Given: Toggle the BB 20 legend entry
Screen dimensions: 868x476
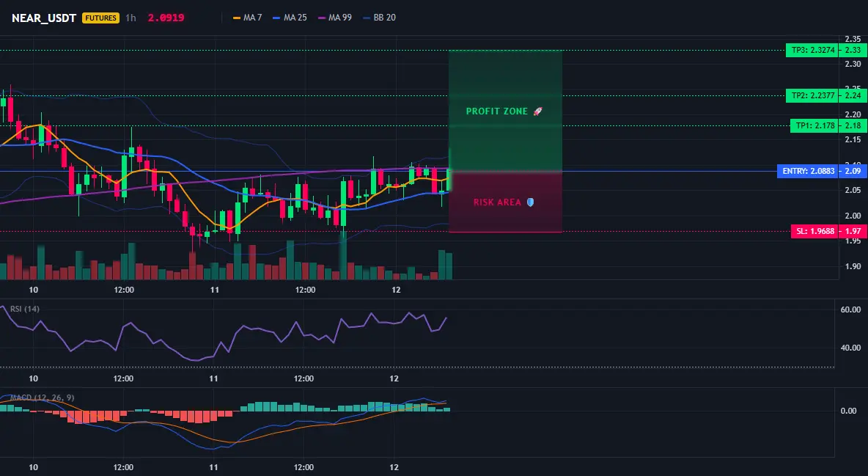Looking at the screenshot, I should click(x=379, y=18).
